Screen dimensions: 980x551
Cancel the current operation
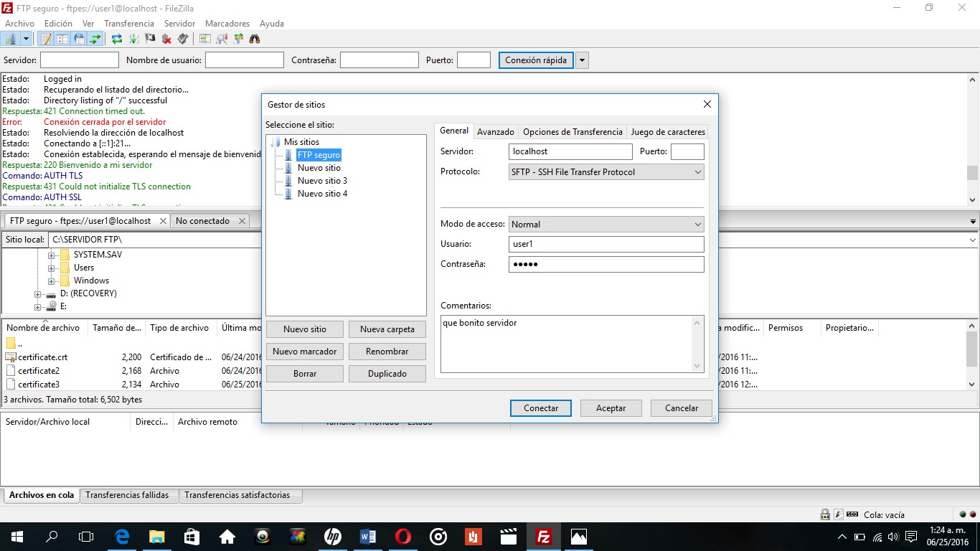coord(149,39)
